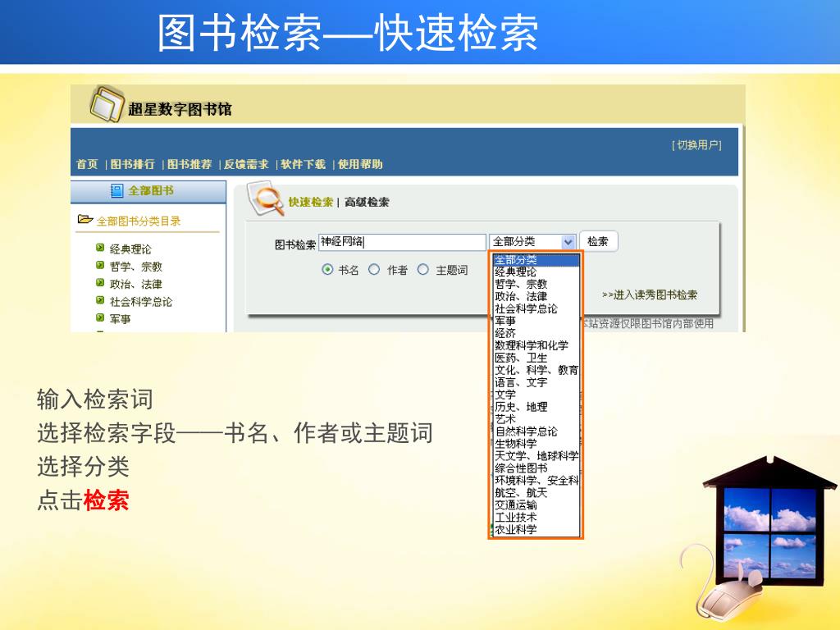Choose 工业技术 in the dropdown list
The image size is (840, 630).
coord(536,518)
